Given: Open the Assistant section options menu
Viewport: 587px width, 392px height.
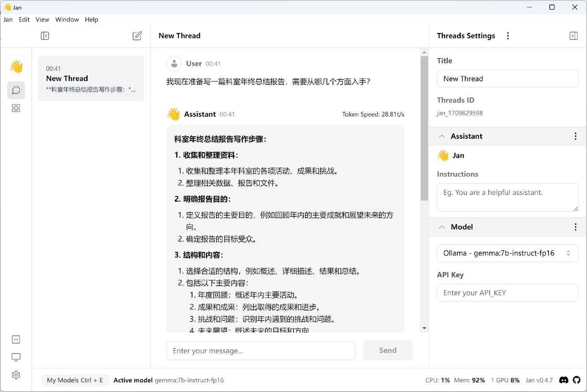Looking at the screenshot, I should [x=576, y=136].
